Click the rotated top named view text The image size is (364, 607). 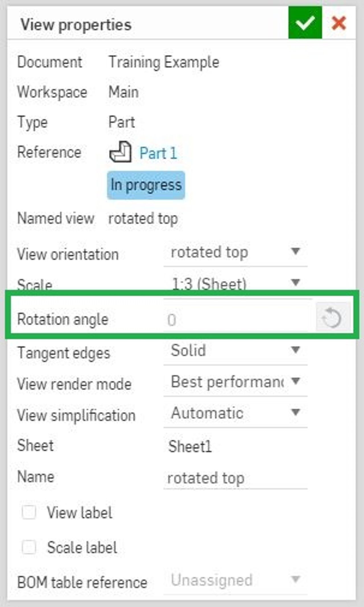(143, 219)
